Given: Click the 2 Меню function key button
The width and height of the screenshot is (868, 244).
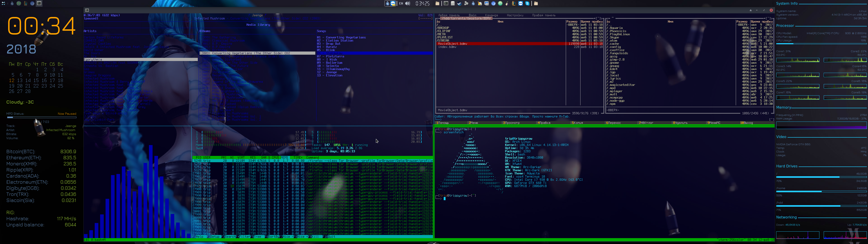Looking at the screenshot, I should (485, 123).
